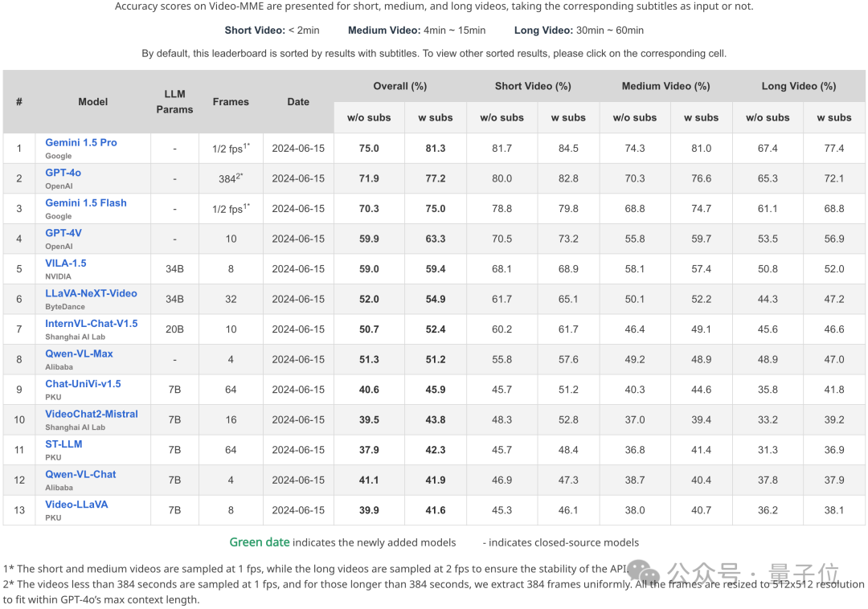Select the InternVL-Chat-V1.5 link
The image size is (868, 609).
pyautogui.click(x=92, y=323)
